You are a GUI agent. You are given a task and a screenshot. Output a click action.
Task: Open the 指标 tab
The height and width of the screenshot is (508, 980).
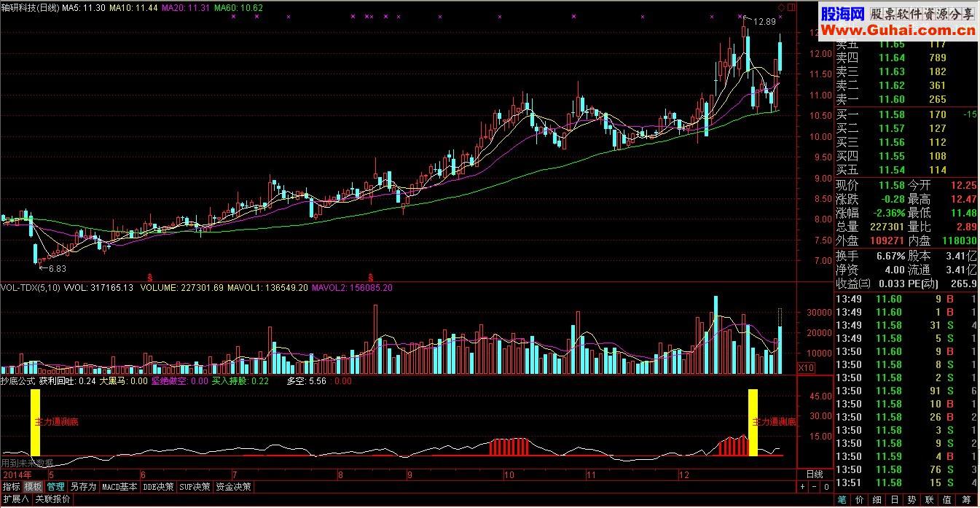pos(11,487)
